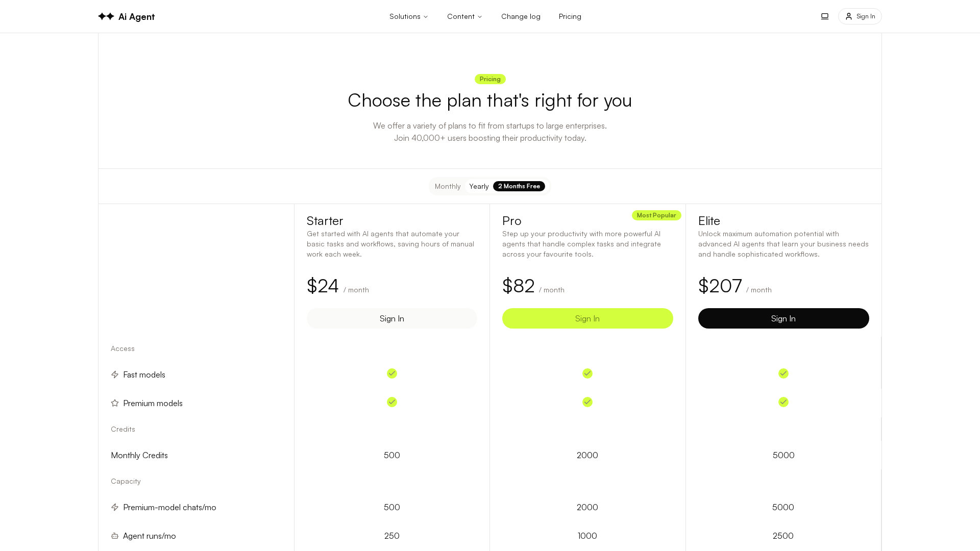Open the Change log page
980x551 pixels.
point(521,16)
